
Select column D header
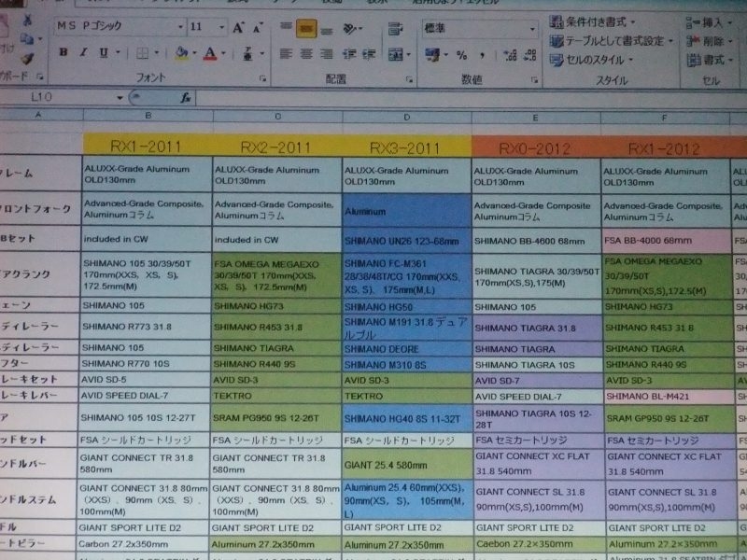(x=406, y=117)
